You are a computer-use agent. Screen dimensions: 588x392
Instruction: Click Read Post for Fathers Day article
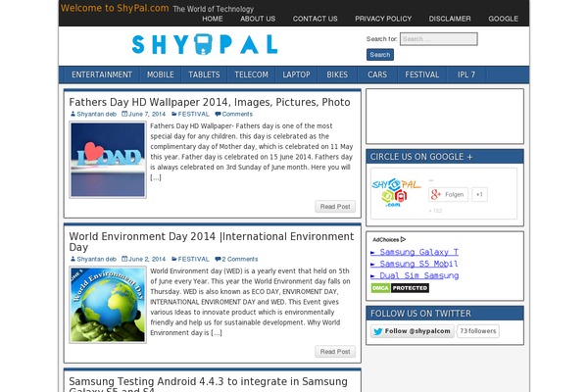[335, 207]
